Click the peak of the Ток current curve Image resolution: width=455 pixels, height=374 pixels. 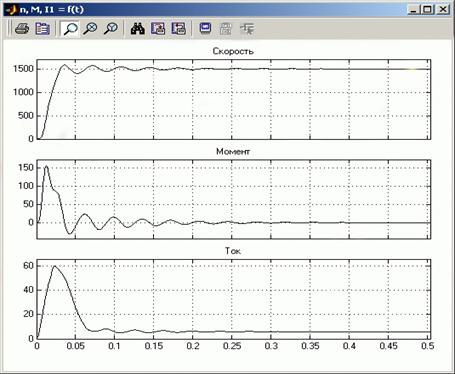54,266
